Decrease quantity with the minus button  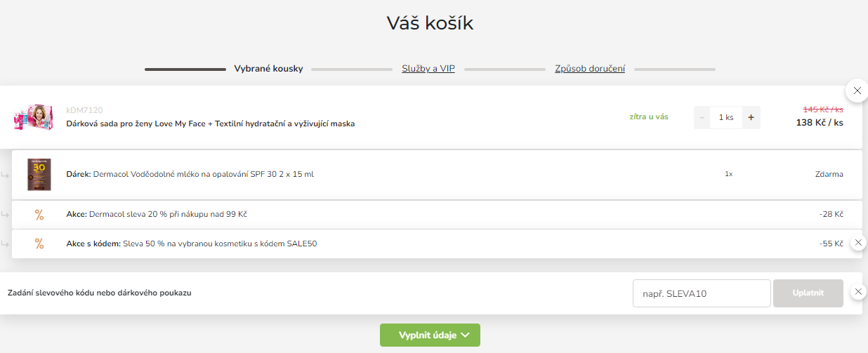pyautogui.click(x=702, y=117)
